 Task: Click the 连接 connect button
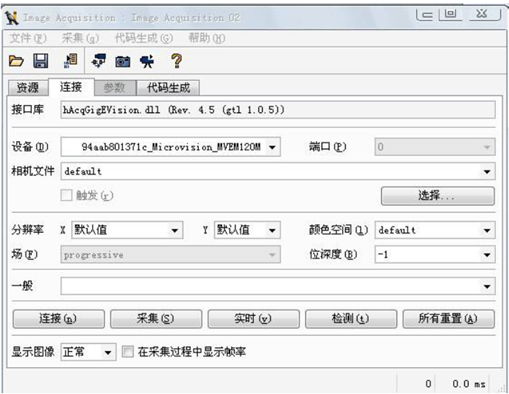58,319
